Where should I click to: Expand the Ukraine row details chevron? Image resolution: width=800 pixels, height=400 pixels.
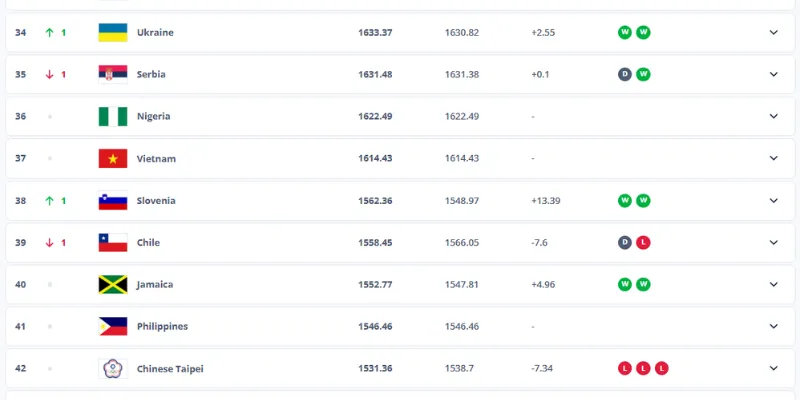(x=773, y=32)
